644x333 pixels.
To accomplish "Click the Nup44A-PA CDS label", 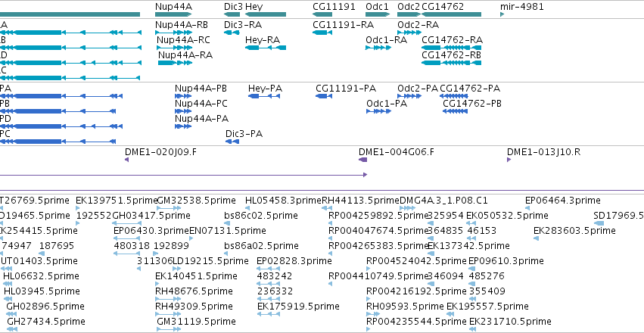I will [x=201, y=119].
